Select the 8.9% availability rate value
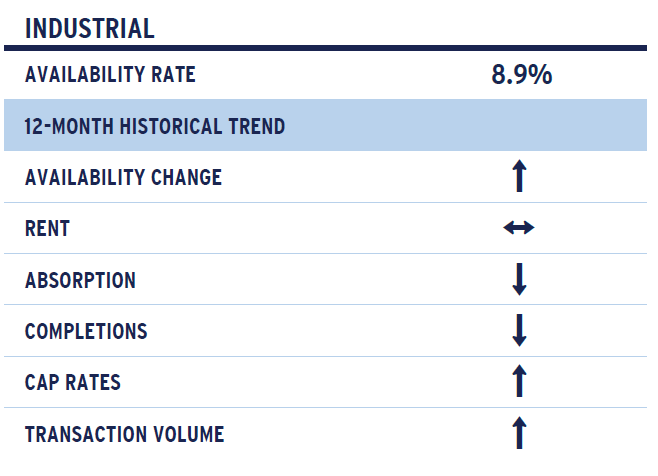This screenshot has height=476, width=658. [522, 75]
